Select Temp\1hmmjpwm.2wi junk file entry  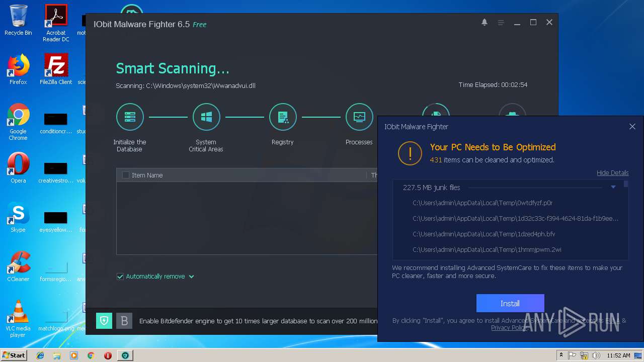click(x=487, y=250)
